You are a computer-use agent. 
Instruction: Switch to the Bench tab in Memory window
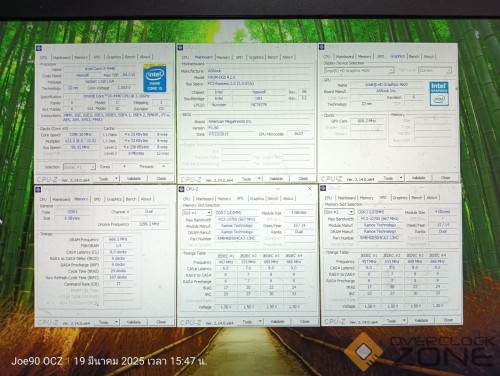131,199
